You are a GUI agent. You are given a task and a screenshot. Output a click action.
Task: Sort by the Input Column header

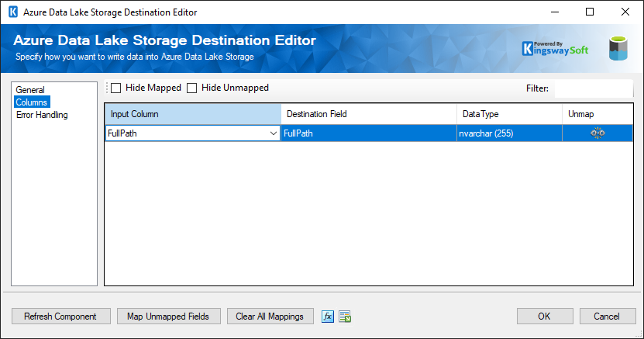(193, 114)
